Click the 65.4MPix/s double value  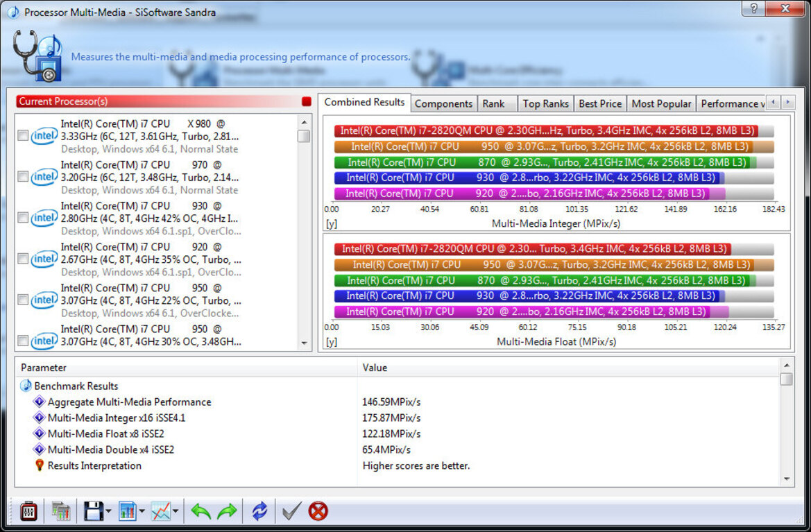pyautogui.click(x=386, y=449)
